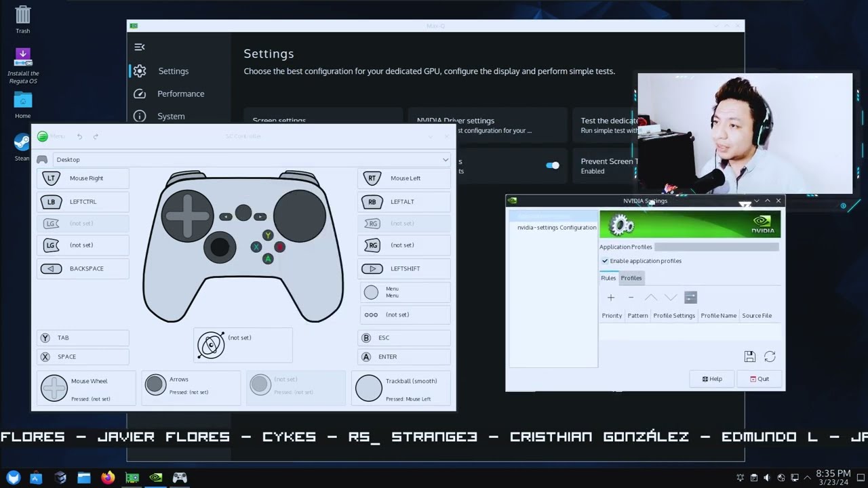Viewport: 868px width, 488px height.
Task: Select the A ENTER binding
Action: click(404, 357)
